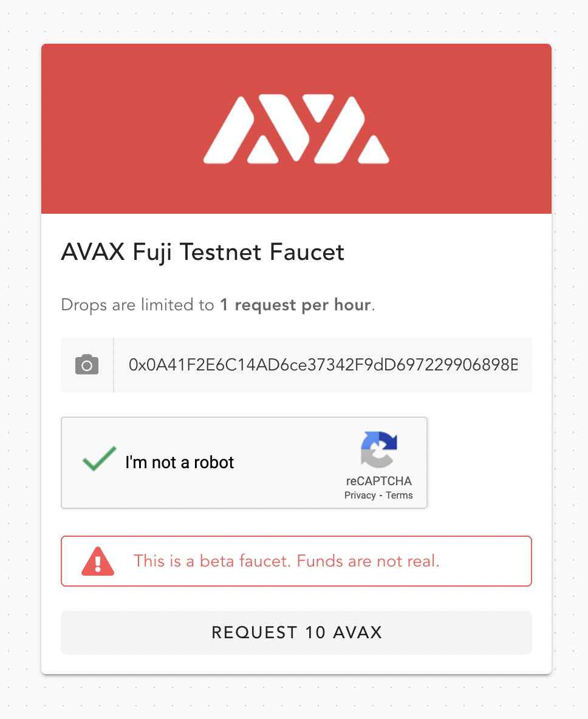Click the reCAPTCHA circular arrows logo

378,449
